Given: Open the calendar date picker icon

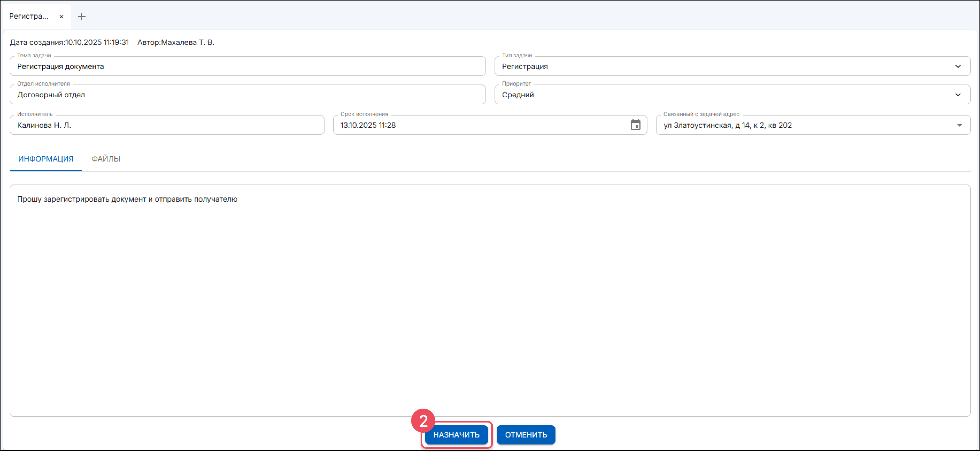Looking at the screenshot, I should coord(635,125).
